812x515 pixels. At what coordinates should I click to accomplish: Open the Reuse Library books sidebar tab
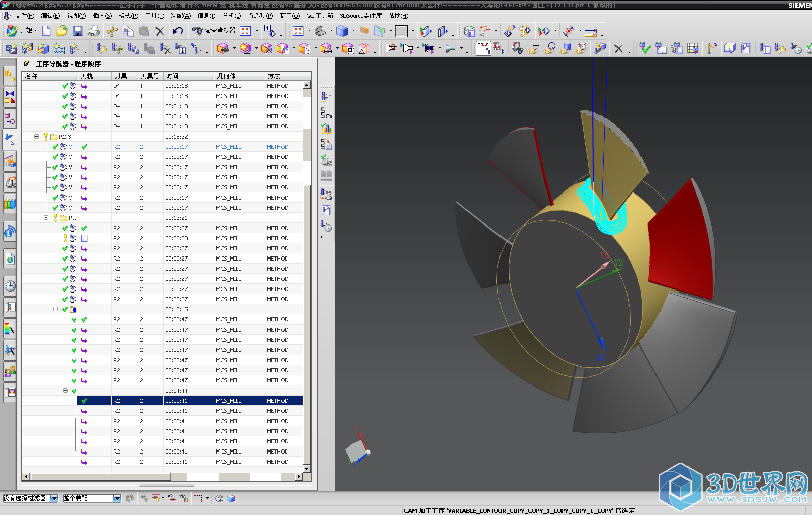point(10,204)
